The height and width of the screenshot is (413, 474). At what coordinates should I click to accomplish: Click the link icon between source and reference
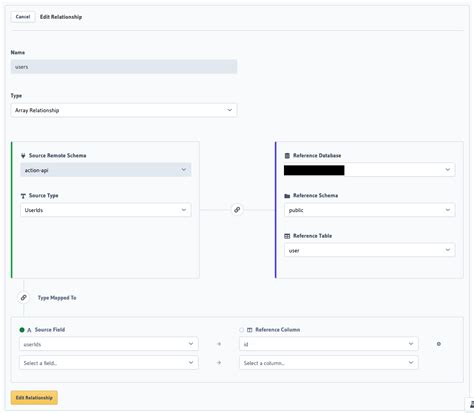pyautogui.click(x=237, y=210)
